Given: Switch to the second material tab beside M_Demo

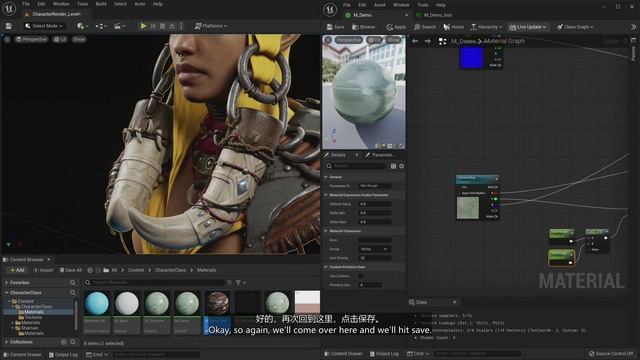Looking at the screenshot, I should click(437, 15).
